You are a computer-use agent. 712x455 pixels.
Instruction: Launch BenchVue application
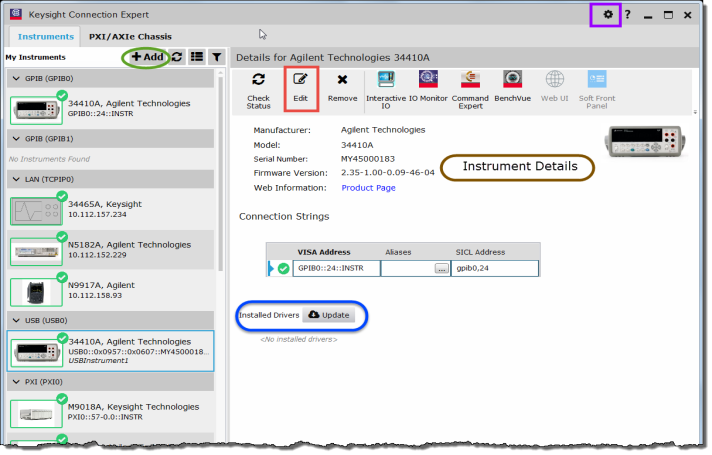click(511, 80)
